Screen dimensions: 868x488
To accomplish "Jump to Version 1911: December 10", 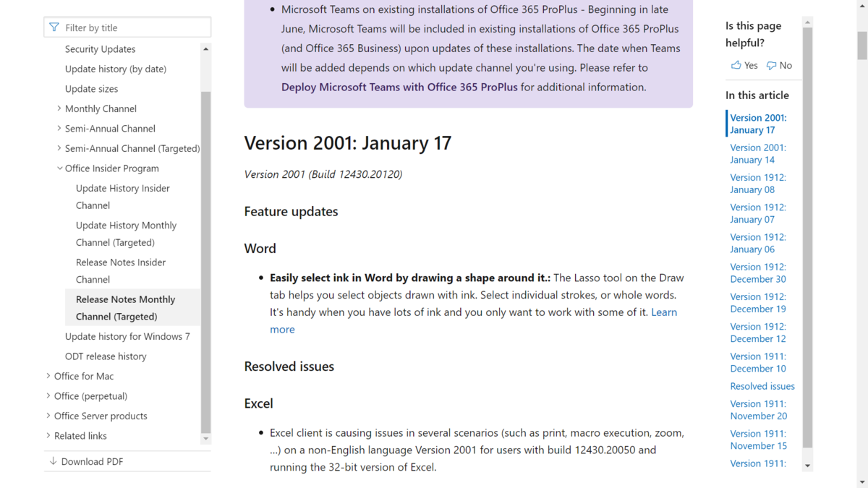I will [x=758, y=362].
